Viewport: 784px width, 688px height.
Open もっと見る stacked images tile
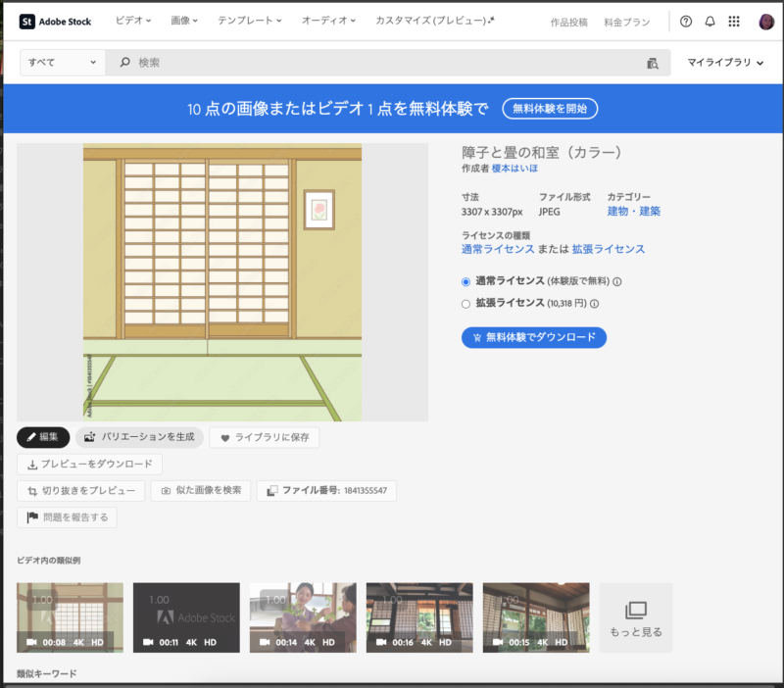(x=635, y=617)
